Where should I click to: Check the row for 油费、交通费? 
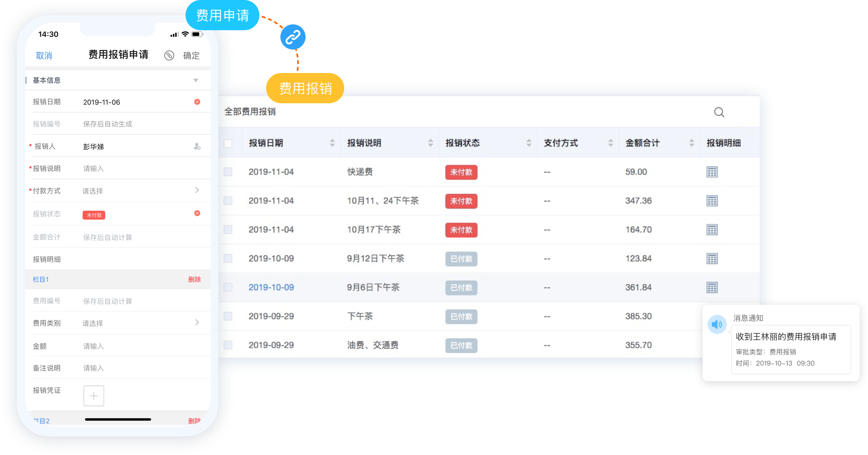tap(228, 345)
